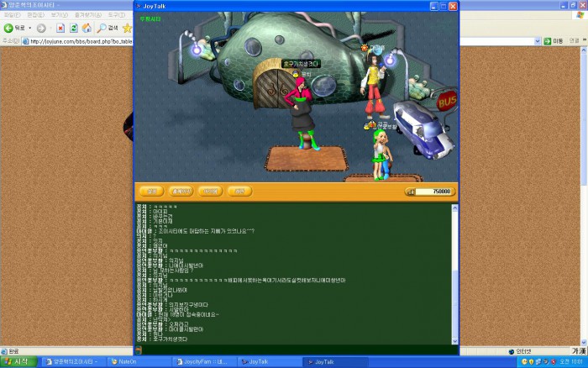Click the chat log scrollbar
Screen dimensions: 588x368
click(x=456, y=269)
